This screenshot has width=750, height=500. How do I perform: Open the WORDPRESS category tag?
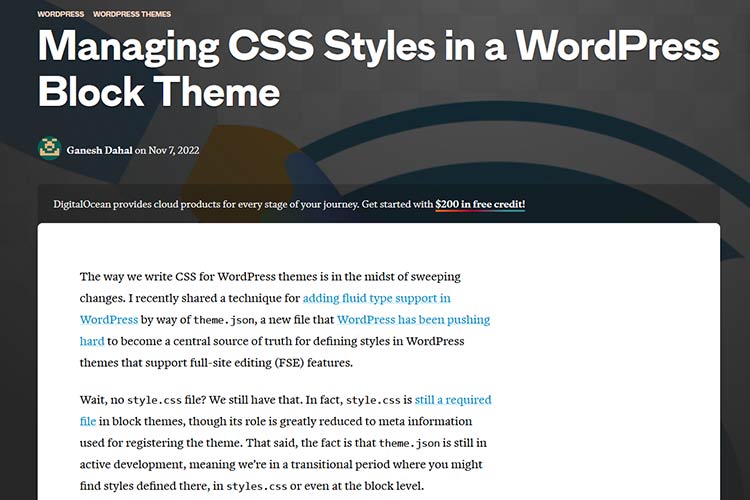click(60, 14)
